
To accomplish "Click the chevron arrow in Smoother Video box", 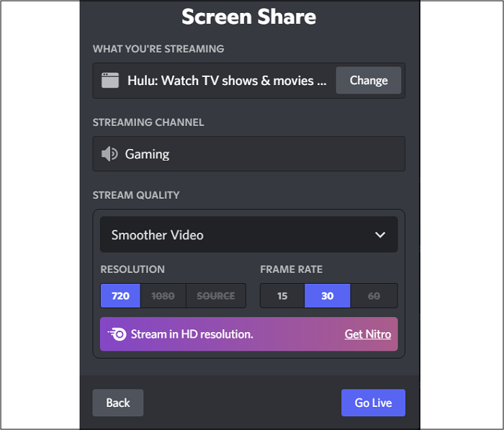I will tap(380, 235).
